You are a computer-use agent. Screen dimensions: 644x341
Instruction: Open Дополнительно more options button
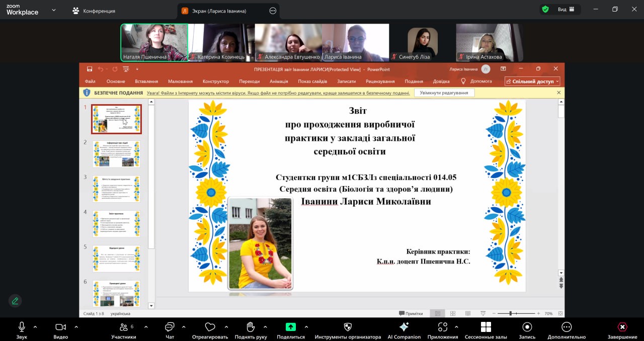567,328
